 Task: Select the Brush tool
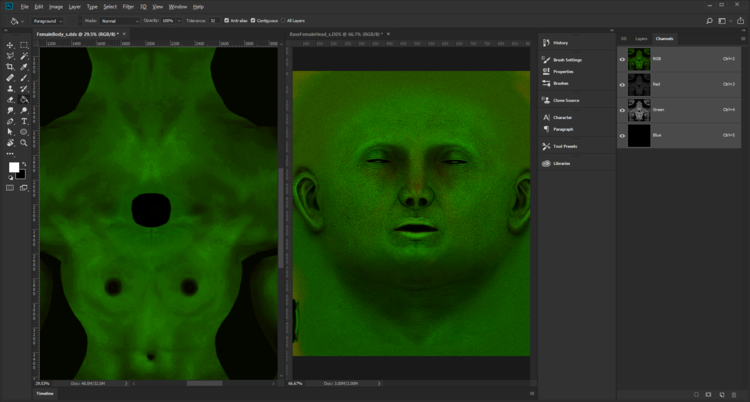pos(24,78)
